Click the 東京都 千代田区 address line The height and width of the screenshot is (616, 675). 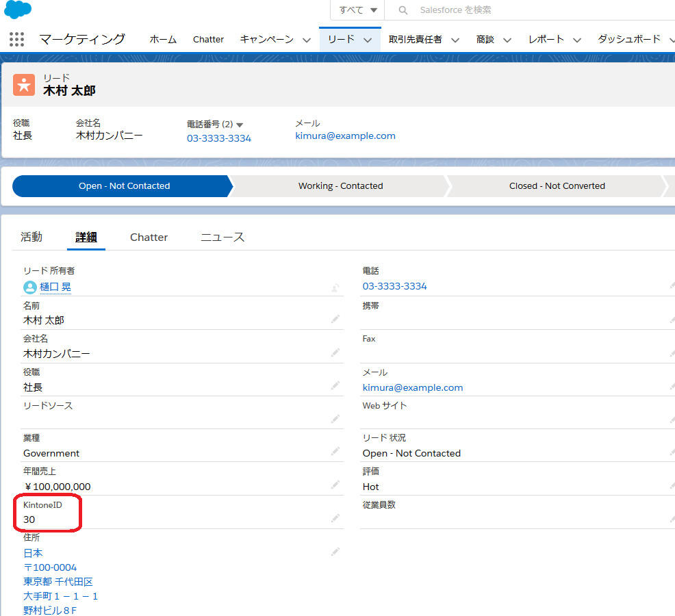click(x=58, y=582)
